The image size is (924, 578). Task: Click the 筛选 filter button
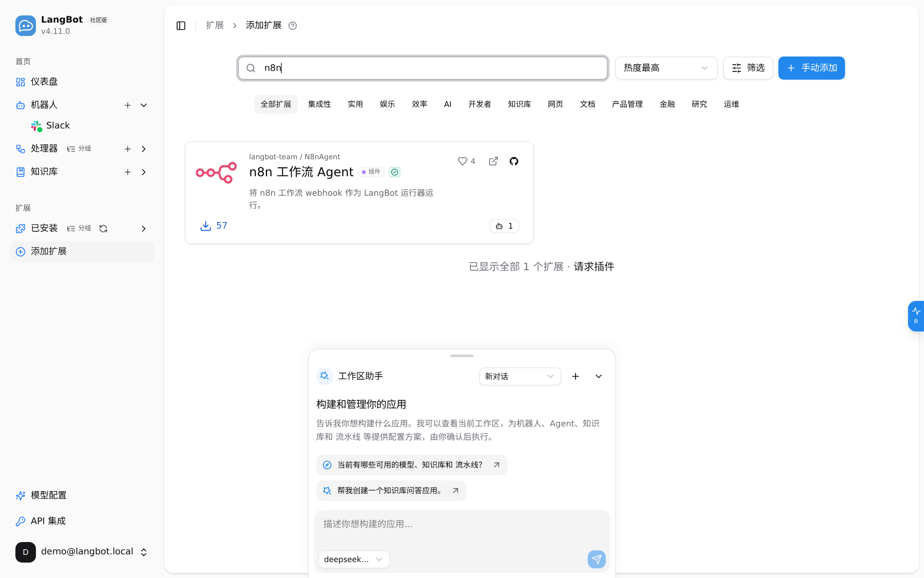[x=748, y=68]
